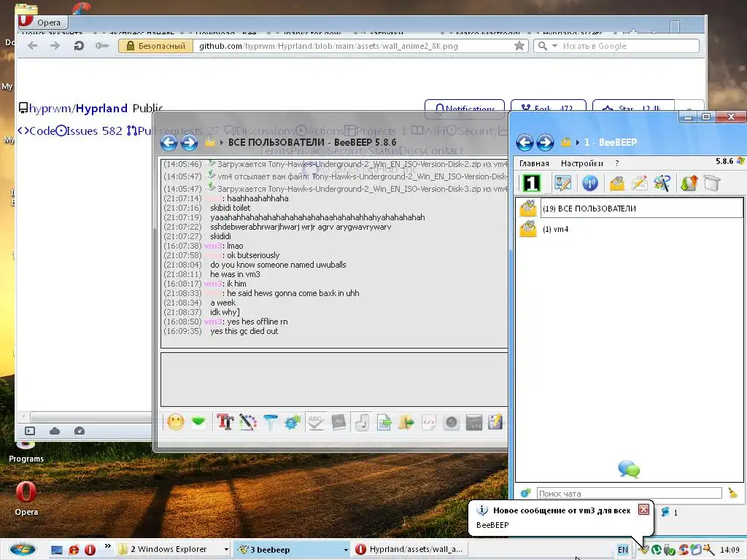Open the Главная menu
The image size is (747, 560).
534,163
